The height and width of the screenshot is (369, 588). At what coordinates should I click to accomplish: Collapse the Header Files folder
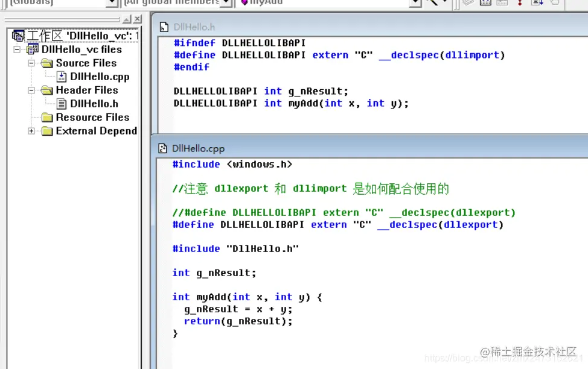click(x=31, y=90)
